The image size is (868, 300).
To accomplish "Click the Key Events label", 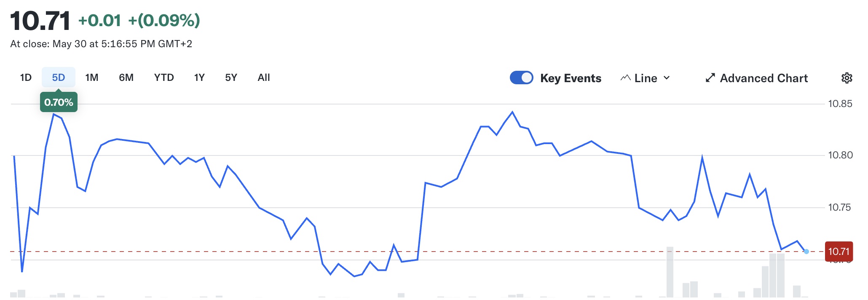I will 571,78.
